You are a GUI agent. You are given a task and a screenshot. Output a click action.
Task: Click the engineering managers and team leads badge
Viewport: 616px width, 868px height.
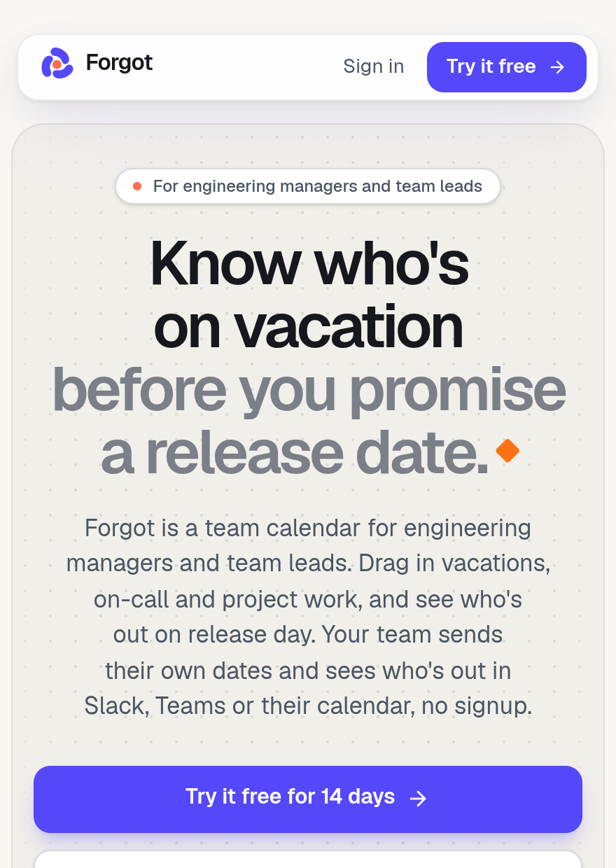(x=308, y=186)
